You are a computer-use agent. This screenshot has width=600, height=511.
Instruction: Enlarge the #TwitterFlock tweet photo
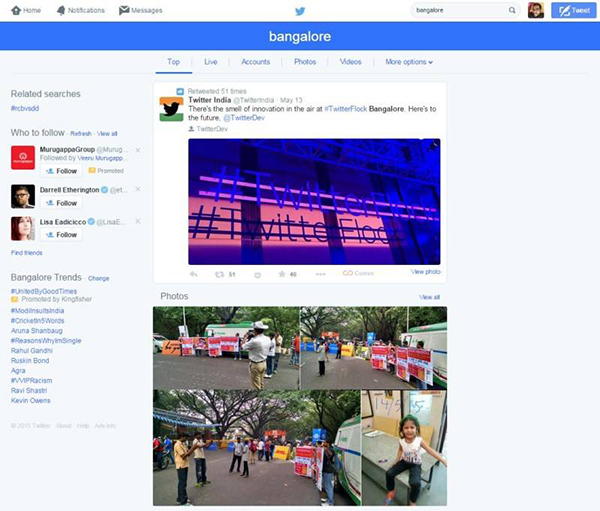click(314, 201)
